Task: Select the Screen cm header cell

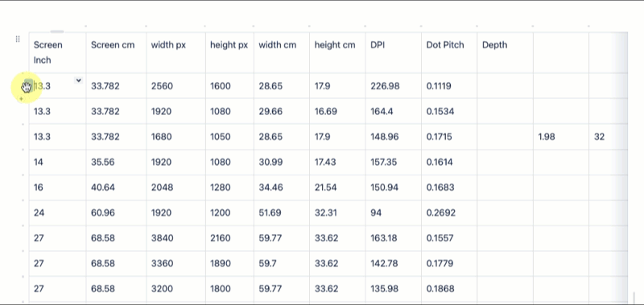Action: point(116,52)
